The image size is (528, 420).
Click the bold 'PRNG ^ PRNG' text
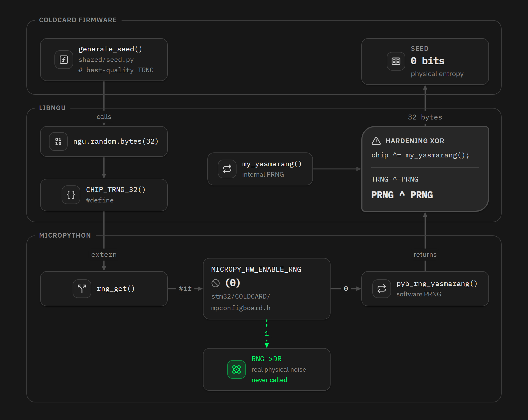pos(402,195)
